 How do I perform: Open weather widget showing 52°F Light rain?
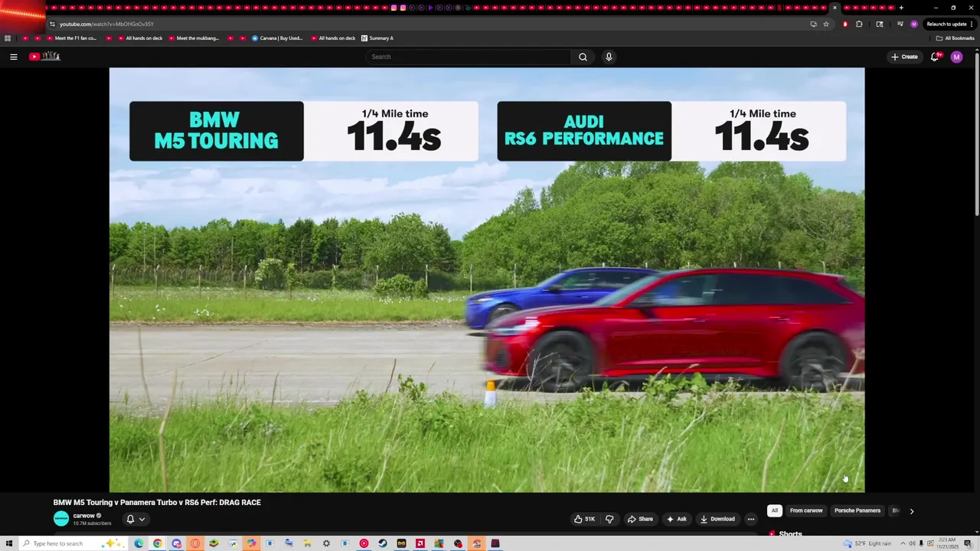pos(867,543)
